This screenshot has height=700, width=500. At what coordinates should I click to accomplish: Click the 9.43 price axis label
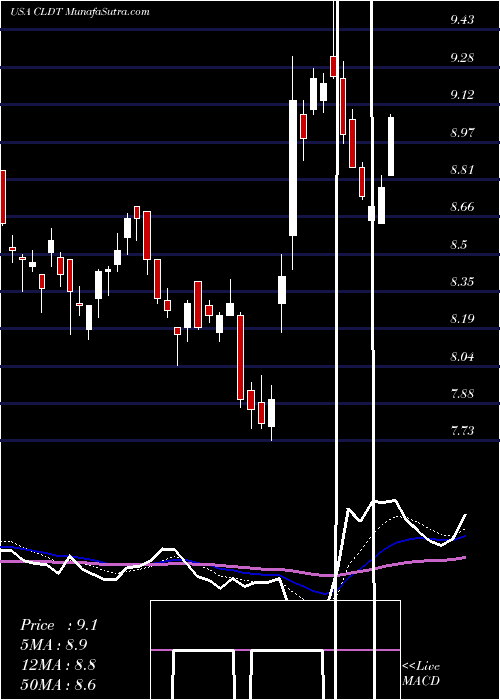click(x=462, y=20)
